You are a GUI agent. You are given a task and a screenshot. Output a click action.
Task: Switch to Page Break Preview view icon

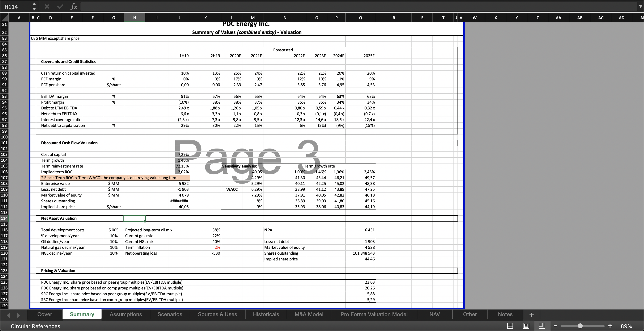coord(542,326)
